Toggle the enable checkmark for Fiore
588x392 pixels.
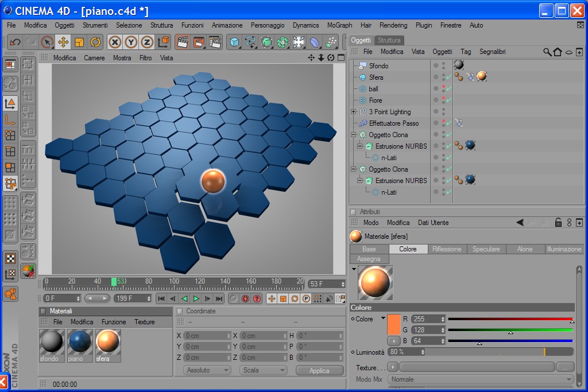(x=449, y=100)
